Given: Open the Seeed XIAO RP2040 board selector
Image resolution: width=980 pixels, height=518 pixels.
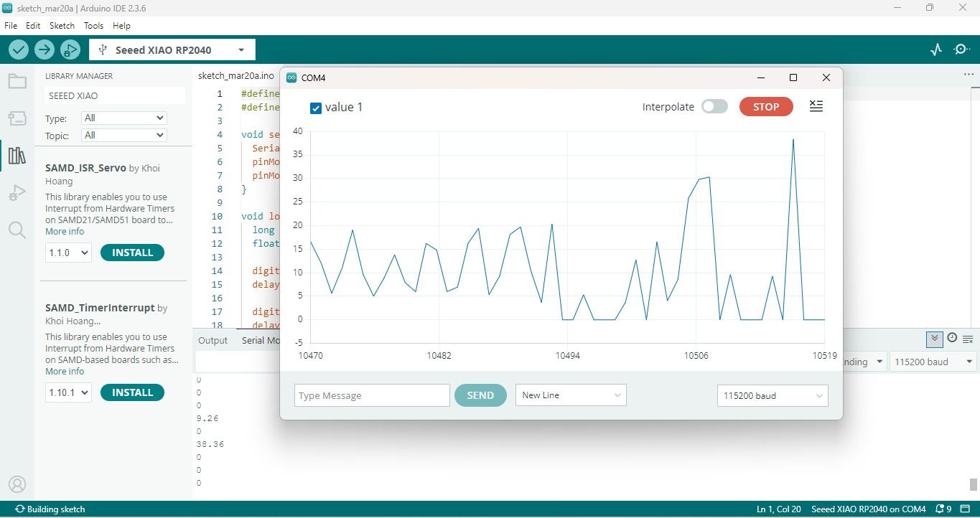Looking at the screenshot, I should pos(172,50).
